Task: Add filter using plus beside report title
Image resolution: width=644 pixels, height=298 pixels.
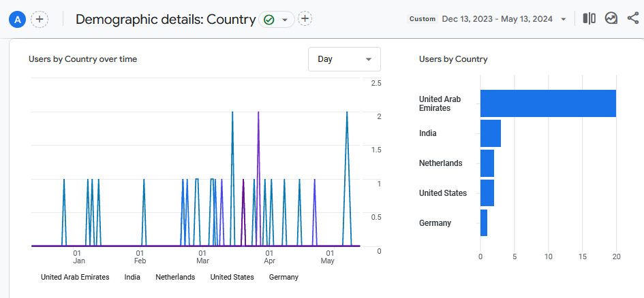Action: (x=305, y=19)
